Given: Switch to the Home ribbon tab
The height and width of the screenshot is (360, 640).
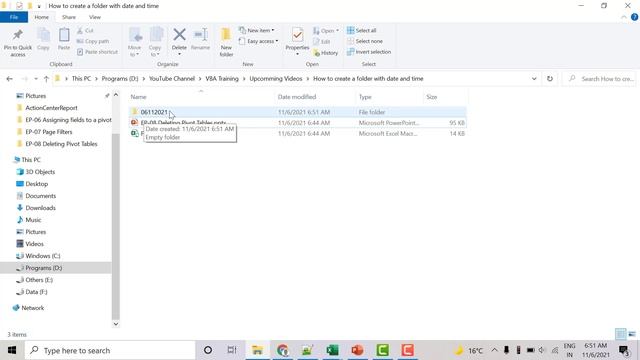Looking at the screenshot, I should click(41, 17).
